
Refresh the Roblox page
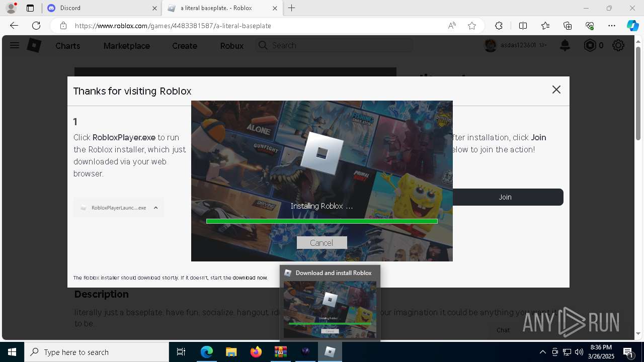(36, 26)
